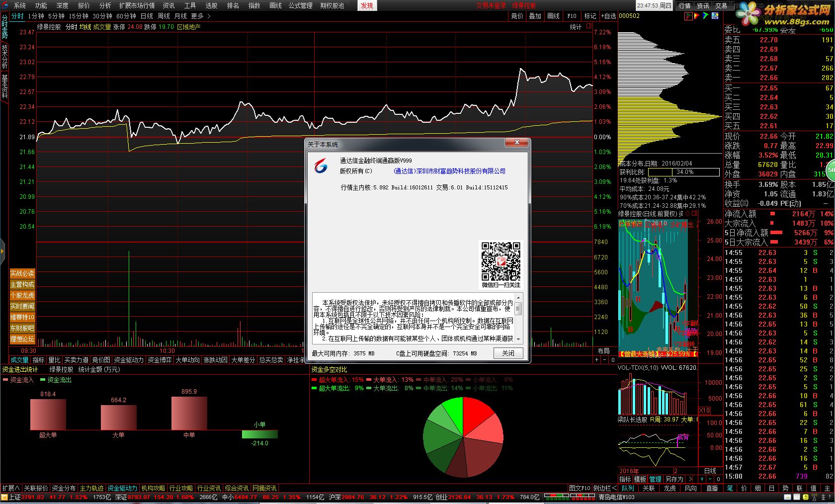Click the +自选 button
The width and height of the screenshot is (835, 504).
(x=608, y=16)
